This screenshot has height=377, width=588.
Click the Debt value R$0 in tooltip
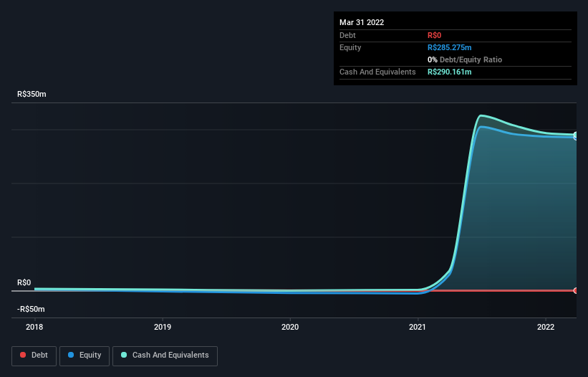coord(434,35)
